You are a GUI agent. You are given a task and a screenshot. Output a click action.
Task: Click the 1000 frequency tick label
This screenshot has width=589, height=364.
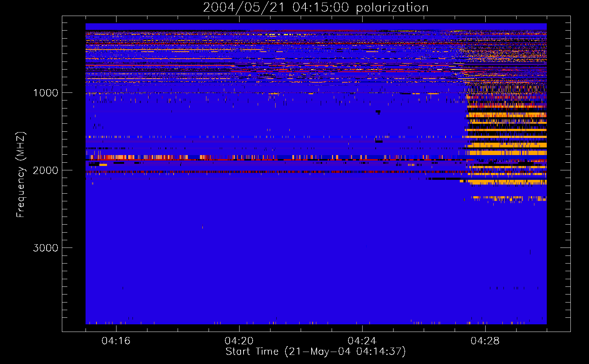[46, 93]
